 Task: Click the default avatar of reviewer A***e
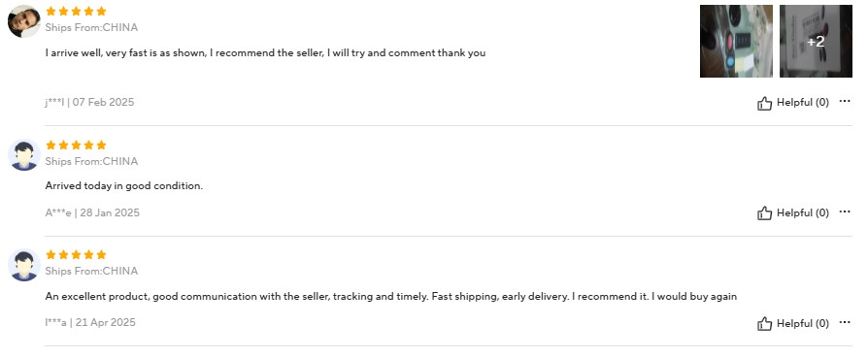pyautogui.click(x=24, y=155)
